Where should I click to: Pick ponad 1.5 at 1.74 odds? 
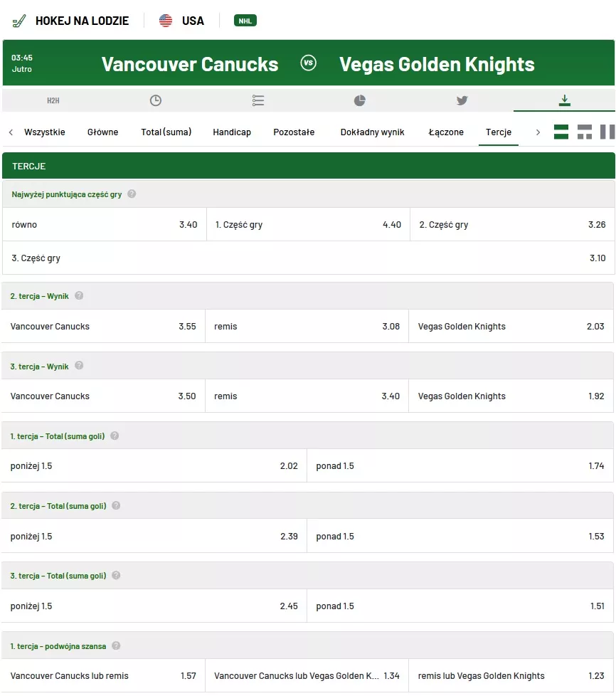pyautogui.click(x=460, y=466)
